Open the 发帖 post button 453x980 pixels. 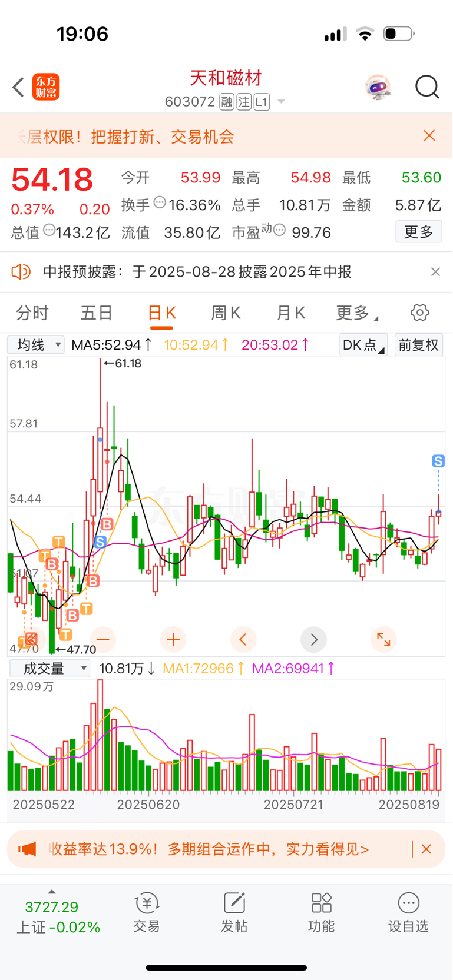pos(234,913)
